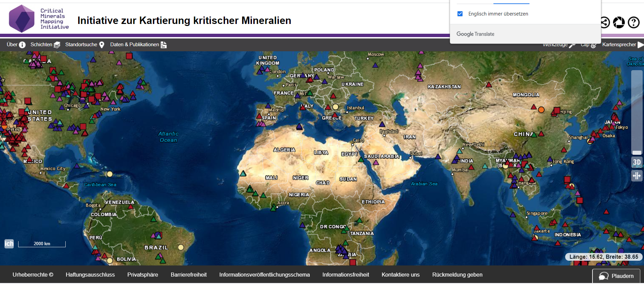Screen dimensions: 644x284
Task: Click the Rückmeldung geben footer link
Action: 457,275
